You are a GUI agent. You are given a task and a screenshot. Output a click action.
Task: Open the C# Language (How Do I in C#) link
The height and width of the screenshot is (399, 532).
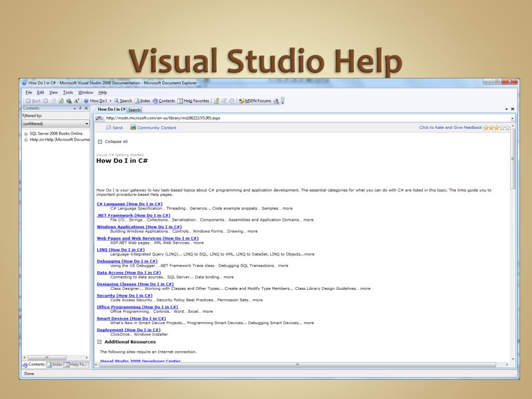coord(129,204)
